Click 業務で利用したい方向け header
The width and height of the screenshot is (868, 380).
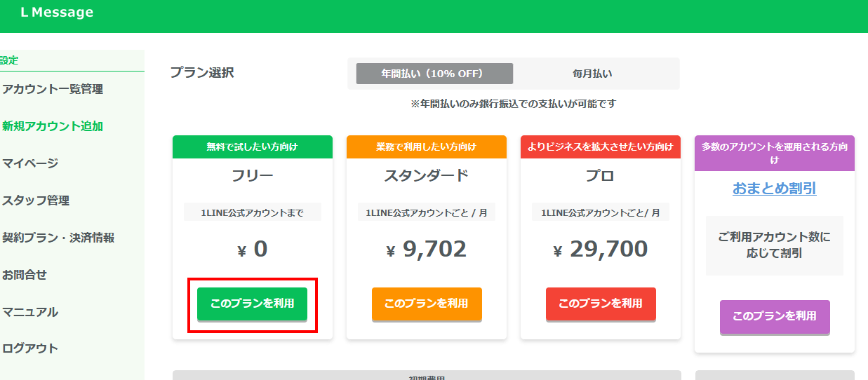pos(427,147)
